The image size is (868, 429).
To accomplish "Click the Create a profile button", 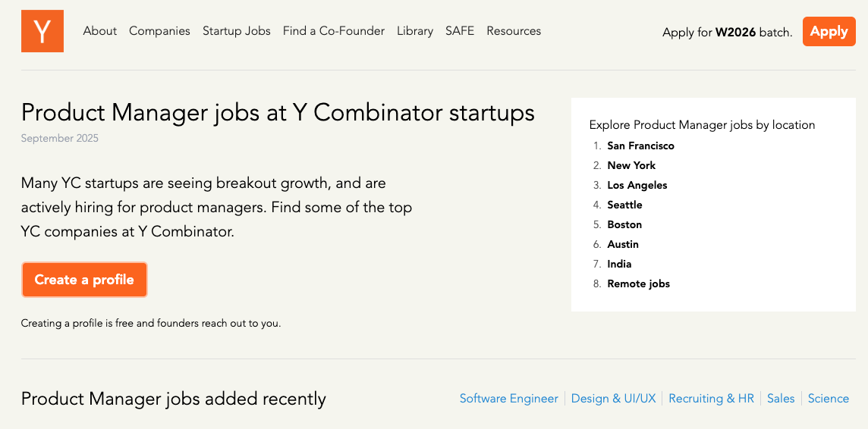I will [x=84, y=280].
